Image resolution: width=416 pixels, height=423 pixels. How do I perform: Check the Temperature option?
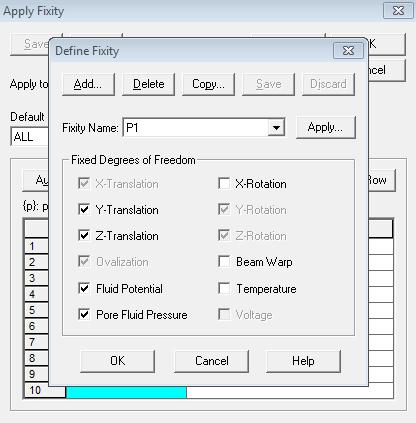[x=224, y=288]
